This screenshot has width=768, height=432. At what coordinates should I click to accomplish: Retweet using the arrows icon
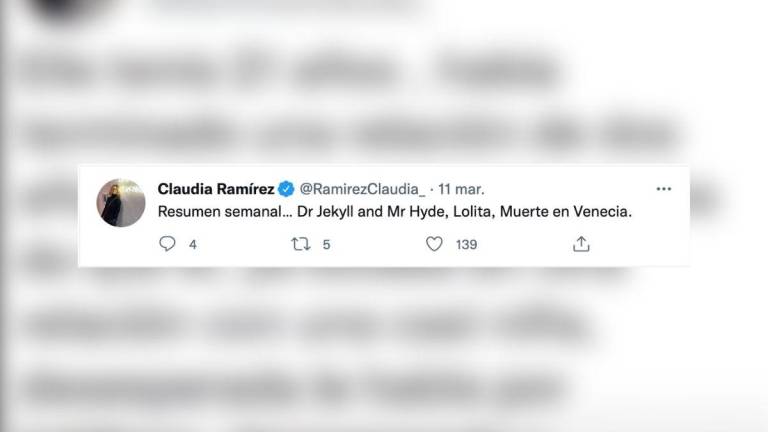(301, 244)
